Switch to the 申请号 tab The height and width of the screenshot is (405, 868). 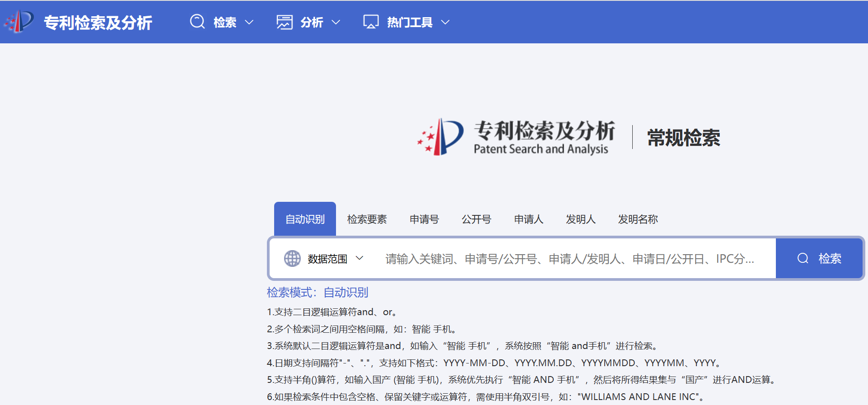click(424, 219)
